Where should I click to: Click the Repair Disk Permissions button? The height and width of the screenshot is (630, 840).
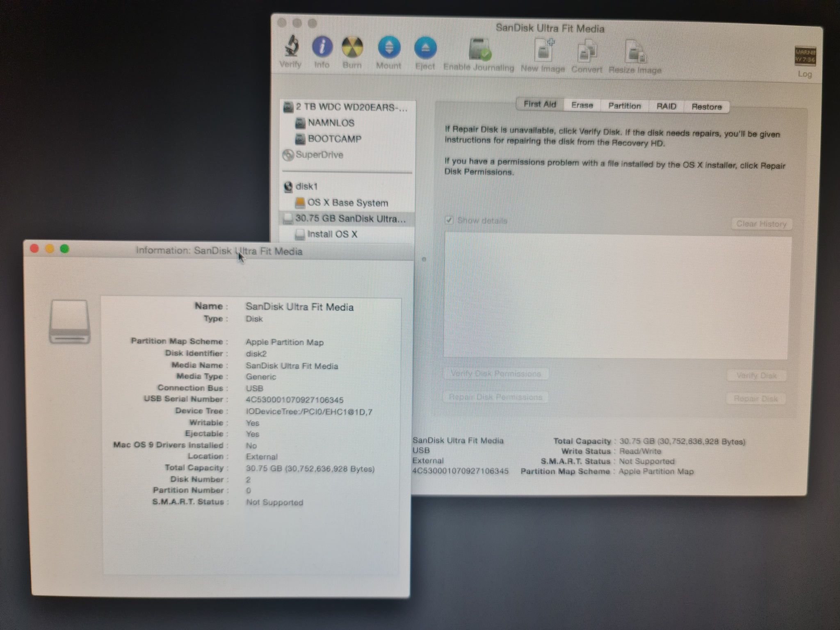495,397
